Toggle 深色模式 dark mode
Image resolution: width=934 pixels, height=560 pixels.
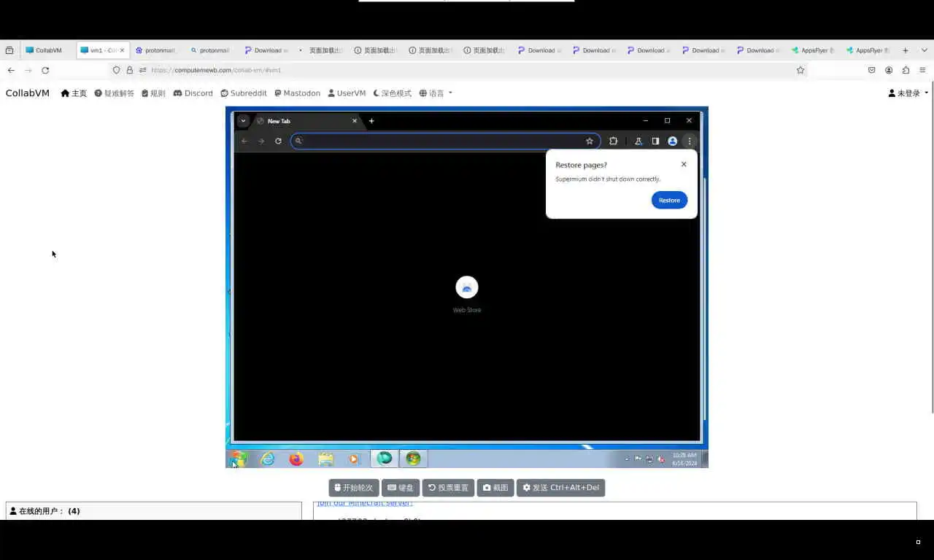click(x=393, y=93)
